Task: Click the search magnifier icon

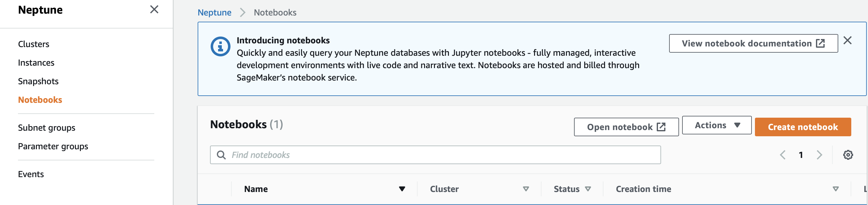Action: coord(221,155)
